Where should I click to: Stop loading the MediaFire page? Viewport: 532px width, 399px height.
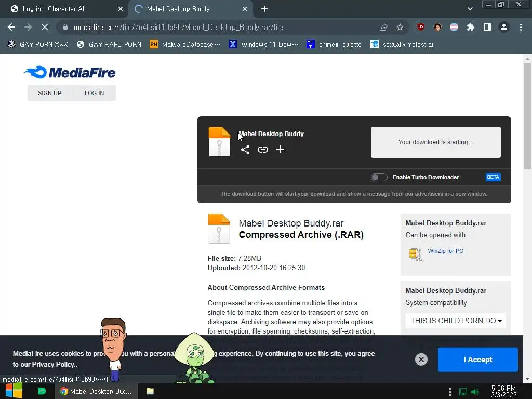pos(45,27)
